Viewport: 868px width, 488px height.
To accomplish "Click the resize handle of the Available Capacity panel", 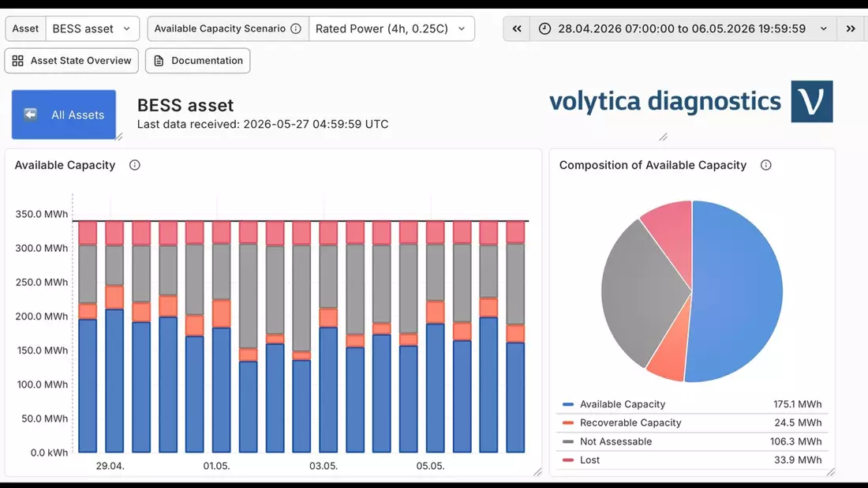I will pyautogui.click(x=537, y=472).
